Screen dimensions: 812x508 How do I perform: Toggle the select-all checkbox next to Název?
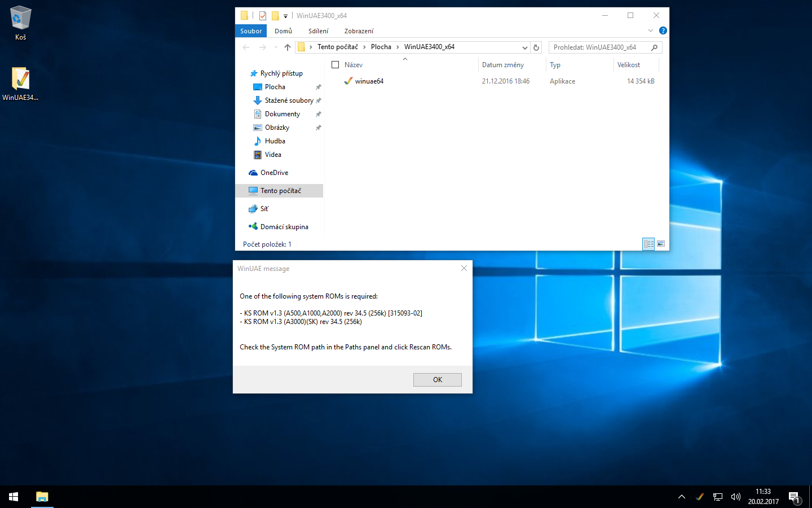(x=336, y=65)
